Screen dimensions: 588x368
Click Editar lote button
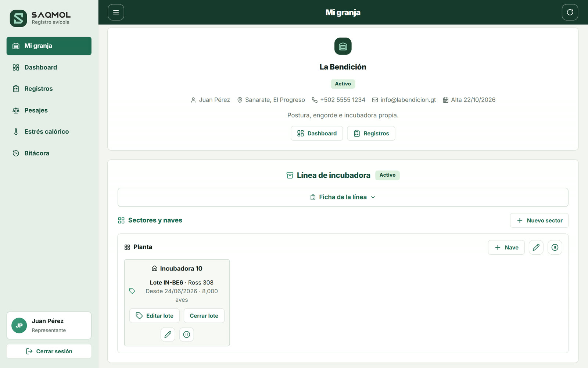pyautogui.click(x=154, y=316)
